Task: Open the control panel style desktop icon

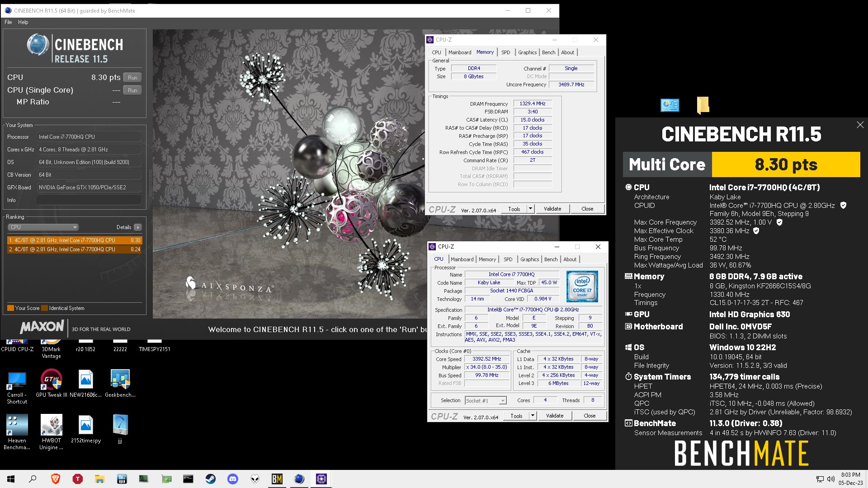Action: point(670,105)
